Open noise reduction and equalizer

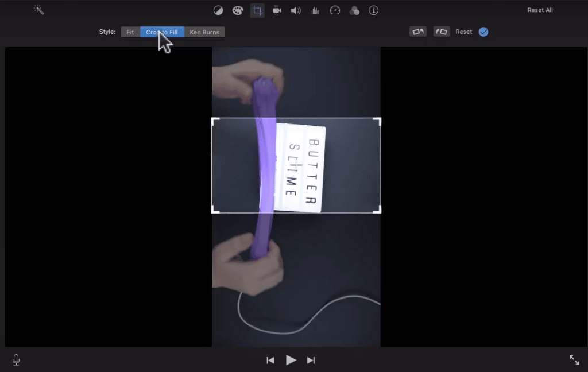tap(315, 10)
